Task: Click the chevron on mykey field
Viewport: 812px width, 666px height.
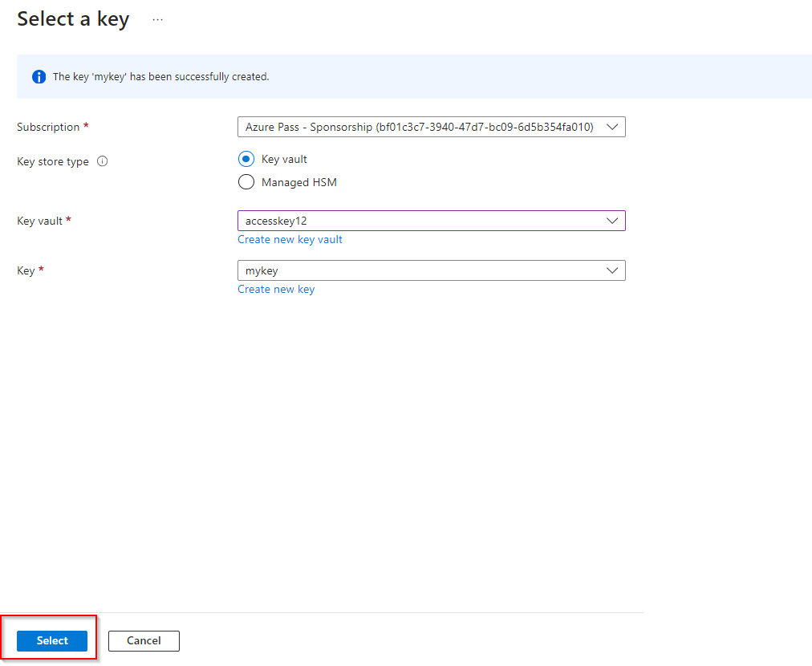Action: [x=612, y=270]
